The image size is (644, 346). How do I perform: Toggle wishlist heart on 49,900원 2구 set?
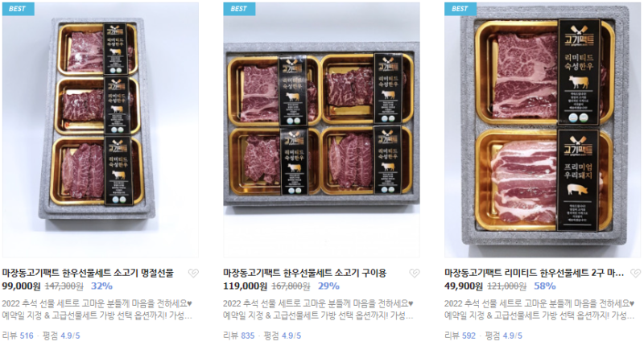[635, 273]
